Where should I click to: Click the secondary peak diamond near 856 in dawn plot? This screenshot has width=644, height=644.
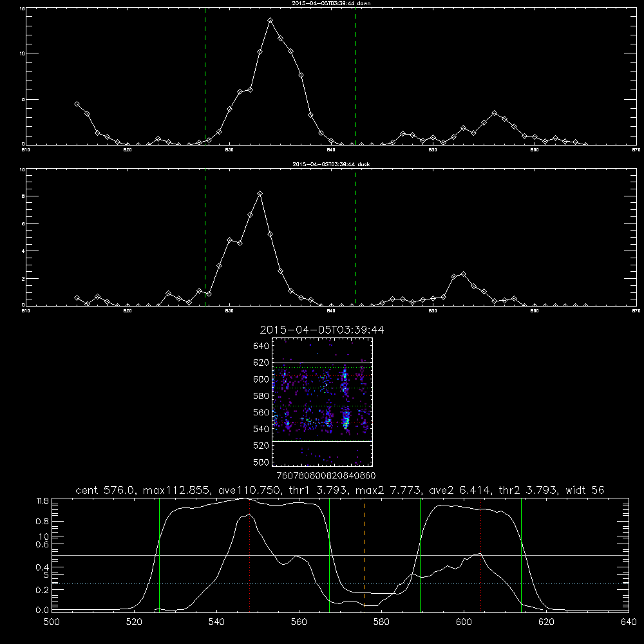point(494,113)
